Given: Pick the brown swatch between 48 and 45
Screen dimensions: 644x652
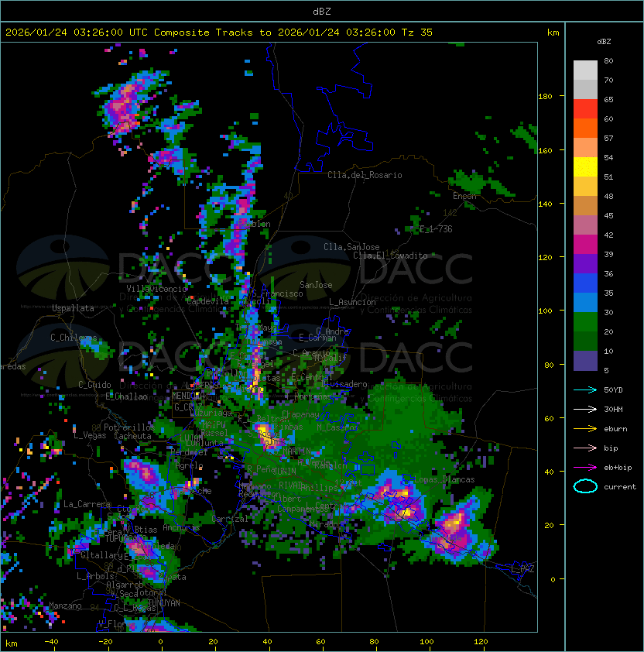Looking at the screenshot, I should tap(585, 205).
